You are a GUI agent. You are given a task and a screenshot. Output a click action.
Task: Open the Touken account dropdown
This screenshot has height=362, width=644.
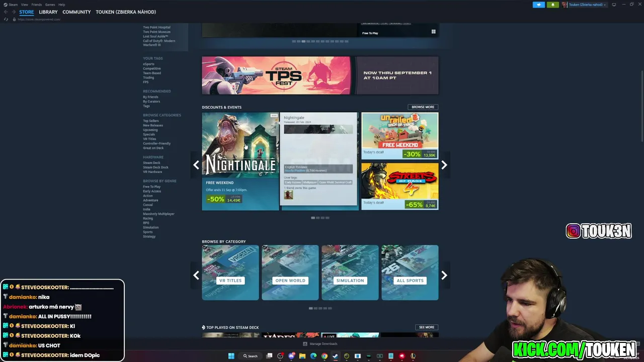[x=587, y=5]
